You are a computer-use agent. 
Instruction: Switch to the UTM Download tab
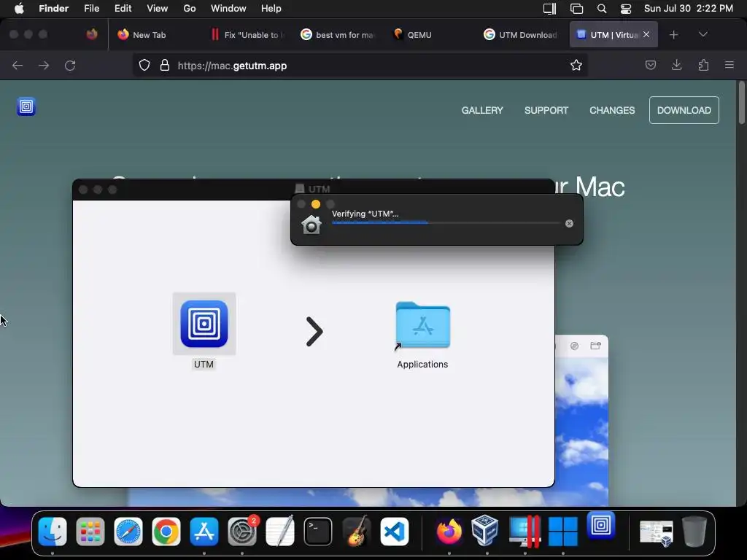[x=521, y=35]
